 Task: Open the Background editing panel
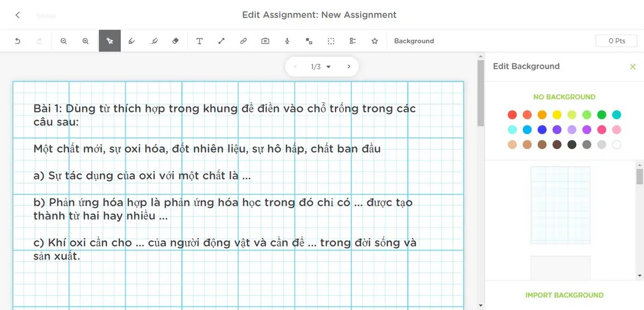pos(413,41)
